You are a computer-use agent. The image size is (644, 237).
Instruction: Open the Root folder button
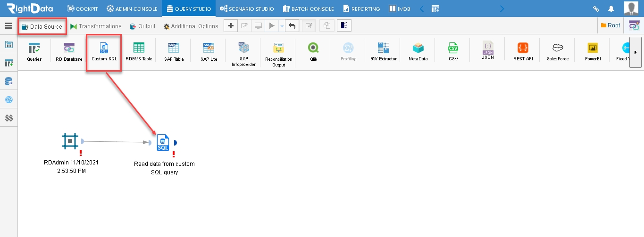[611, 25]
